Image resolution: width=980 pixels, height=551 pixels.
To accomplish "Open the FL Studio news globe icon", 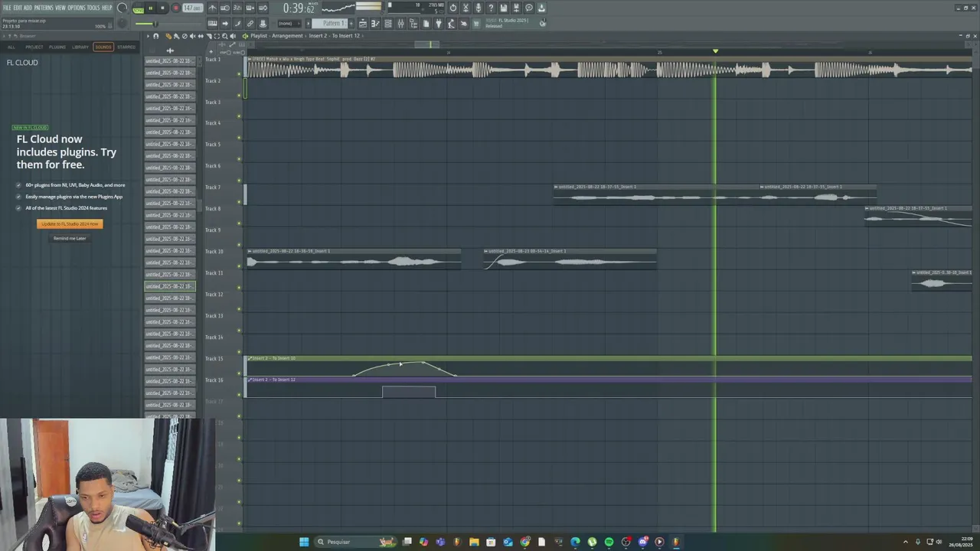I will coord(542,23).
